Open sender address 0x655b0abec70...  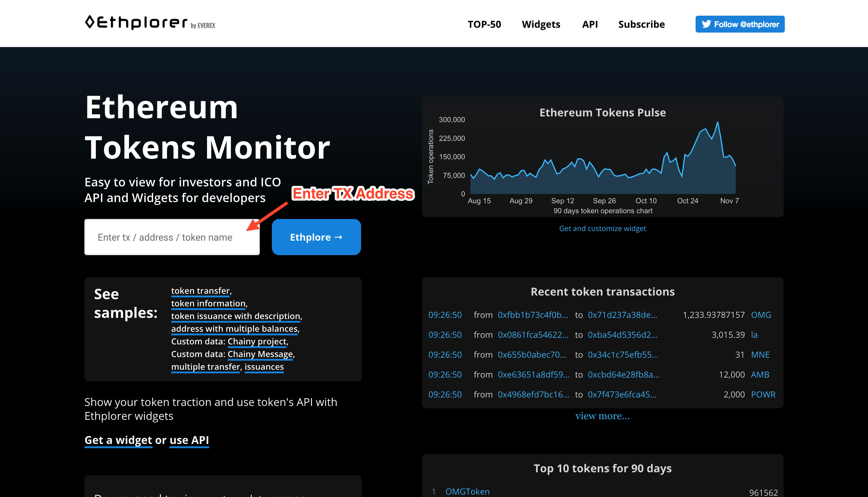point(532,355)
